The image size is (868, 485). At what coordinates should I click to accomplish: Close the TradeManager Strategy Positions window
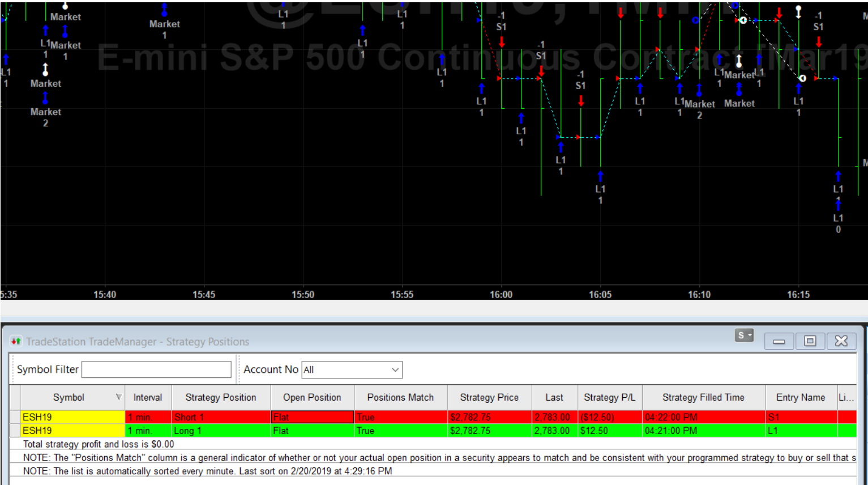pyautogui.click(x=841, y=341)
